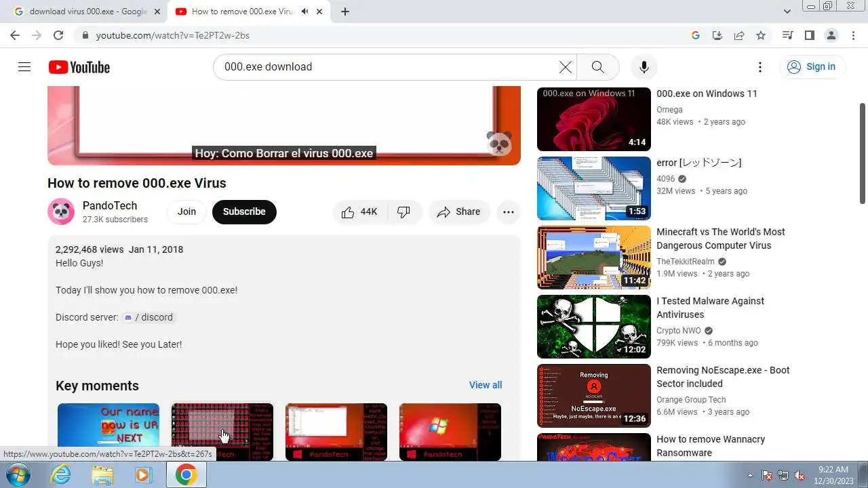Jump to fourth key moment thumbnail

click(450, 432)
